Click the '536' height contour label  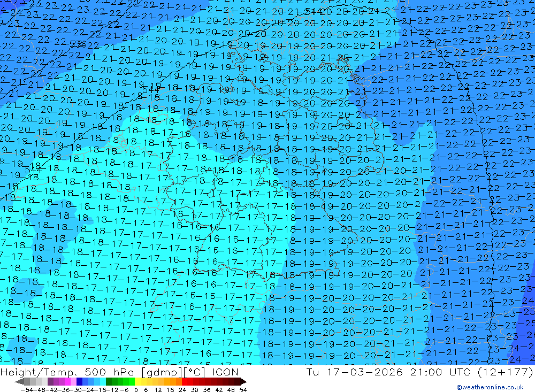pos(78,44)
